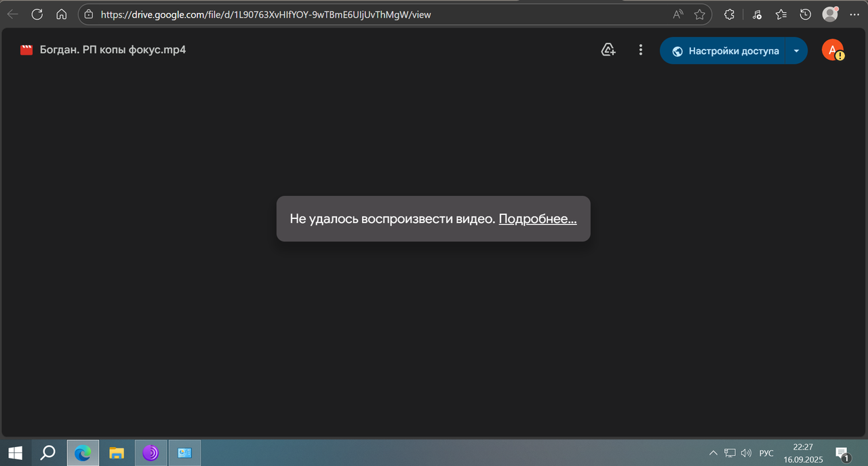Image resolution: width=868 pixels, height=466 pixels.
Task: Add page to favorites with star icon
Action: click(699, 14)
